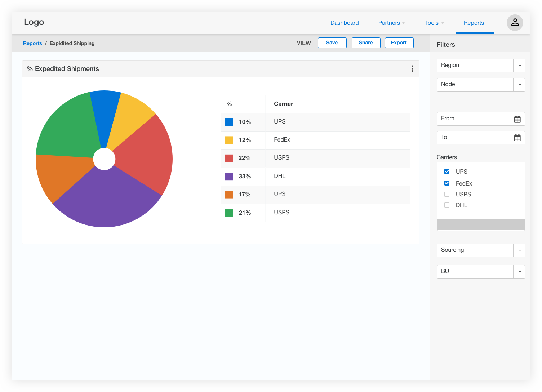Check the DHL carrier checkbox
This screenshot has height=392, width=542.
[447, 205]
